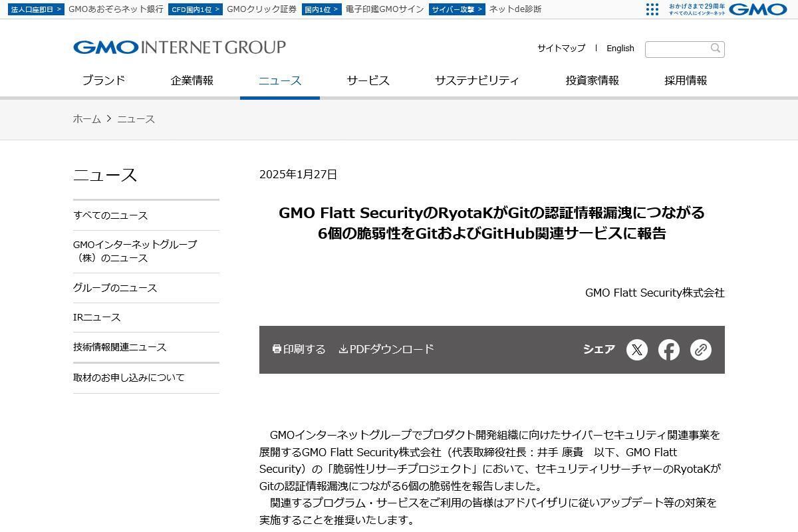The width and height of the screenshot is (798, 532).
Task: Open ネットde診断 link
Action: (x=515, y=9)
